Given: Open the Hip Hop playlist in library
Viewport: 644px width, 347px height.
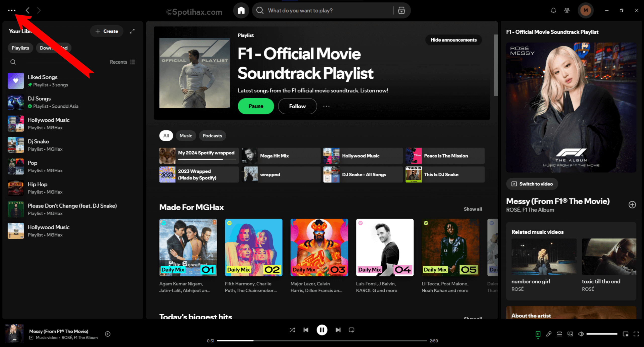Looking at the screenshot, I should (x=73, y=188).
